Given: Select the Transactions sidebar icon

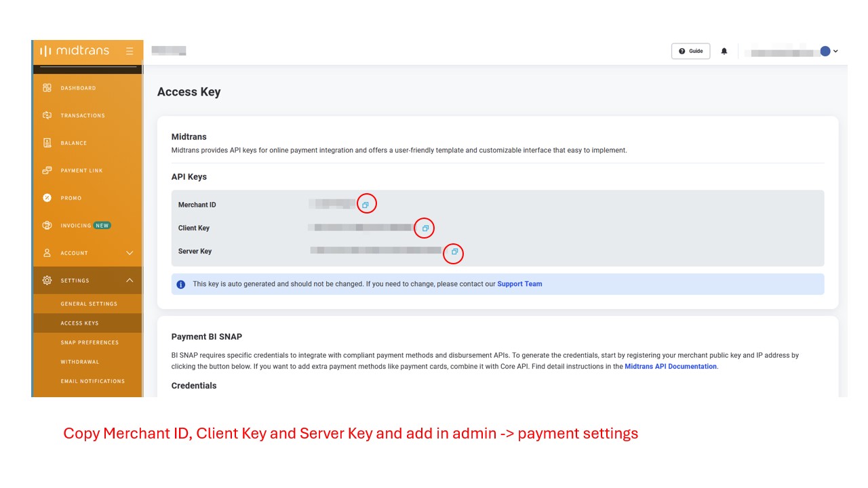Looking at the screenshot, I should [46, 115].
